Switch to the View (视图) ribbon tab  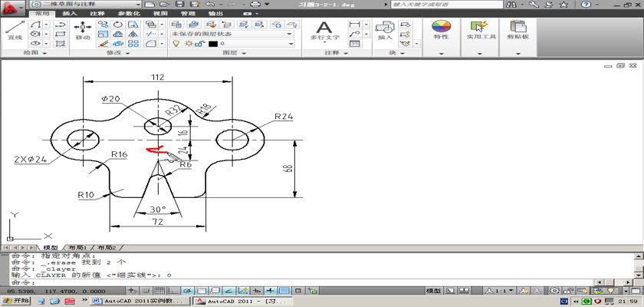[x=160, y=14]
